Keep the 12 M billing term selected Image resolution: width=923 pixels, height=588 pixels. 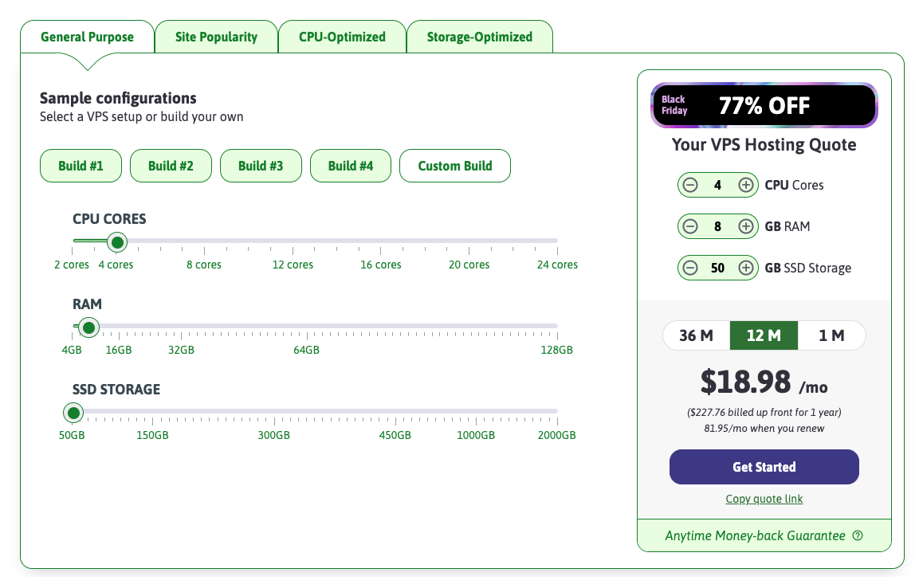click(764, 335)
